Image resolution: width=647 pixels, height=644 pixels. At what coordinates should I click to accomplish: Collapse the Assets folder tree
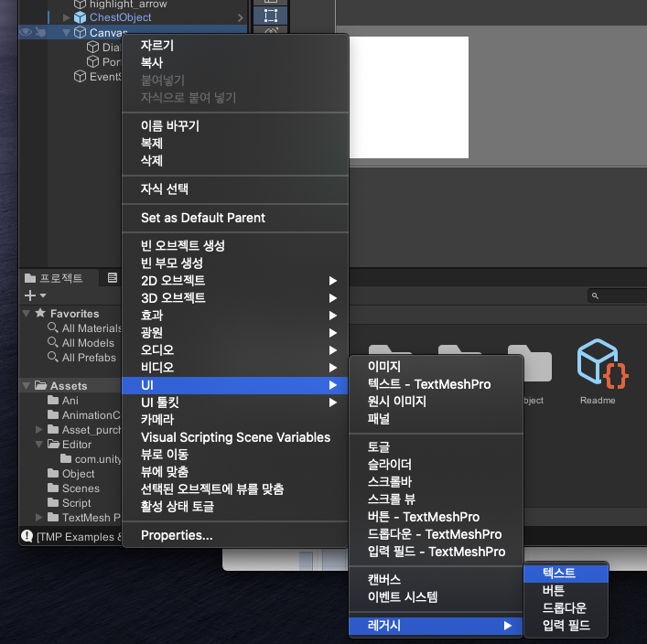point(27,386)
